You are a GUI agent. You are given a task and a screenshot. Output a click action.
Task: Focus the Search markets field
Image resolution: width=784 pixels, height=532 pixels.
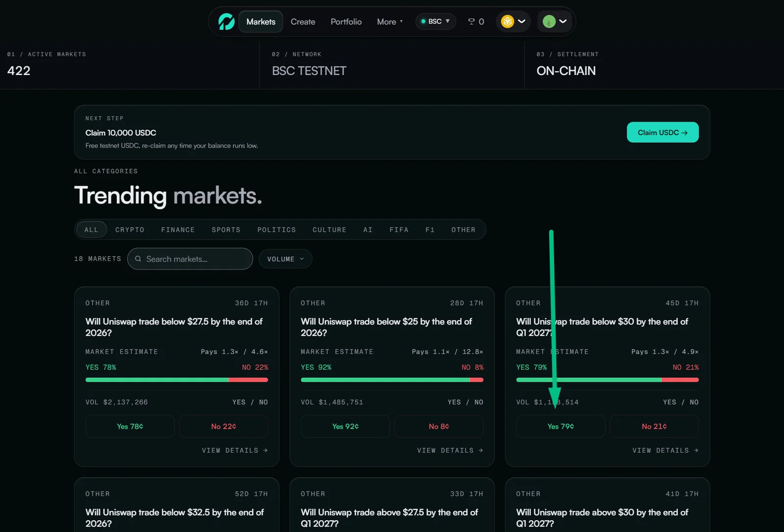point(190,259)
